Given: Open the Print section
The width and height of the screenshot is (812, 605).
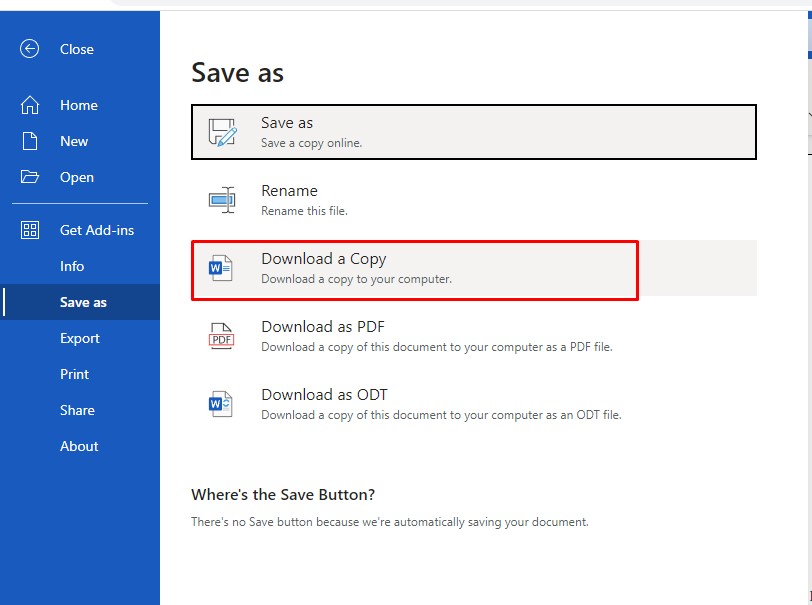Looking at the screenshot, I should 75,374.
